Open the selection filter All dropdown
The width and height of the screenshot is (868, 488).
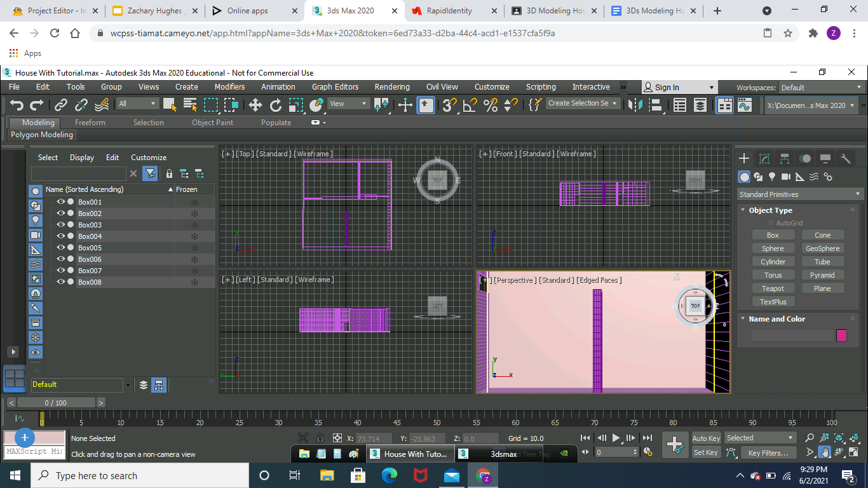[137, 104]
